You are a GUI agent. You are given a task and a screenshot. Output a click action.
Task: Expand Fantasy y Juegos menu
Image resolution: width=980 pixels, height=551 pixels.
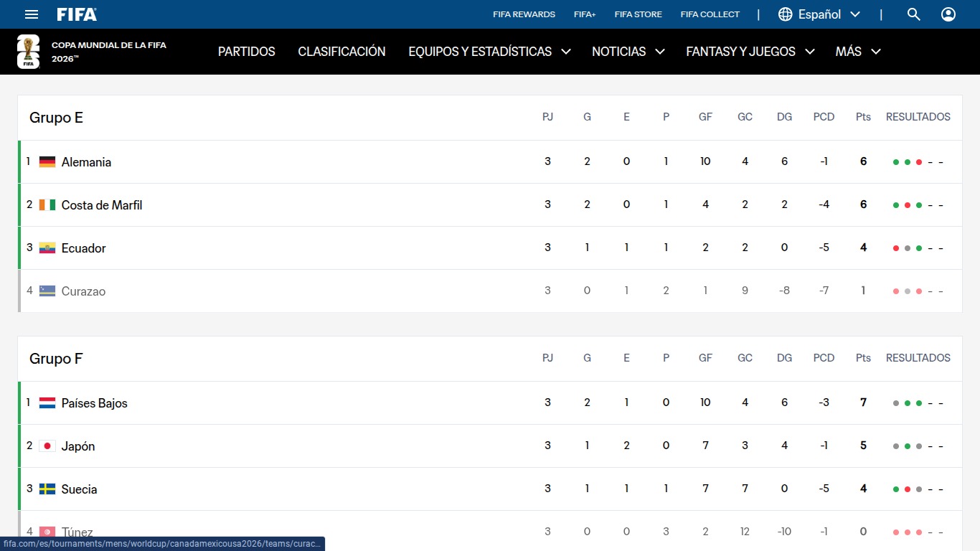point(750,52)
